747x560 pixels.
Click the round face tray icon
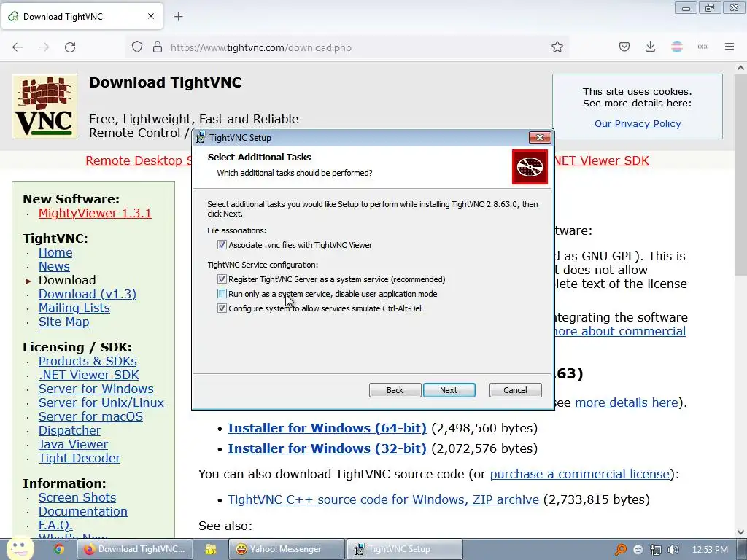[638, 550]
